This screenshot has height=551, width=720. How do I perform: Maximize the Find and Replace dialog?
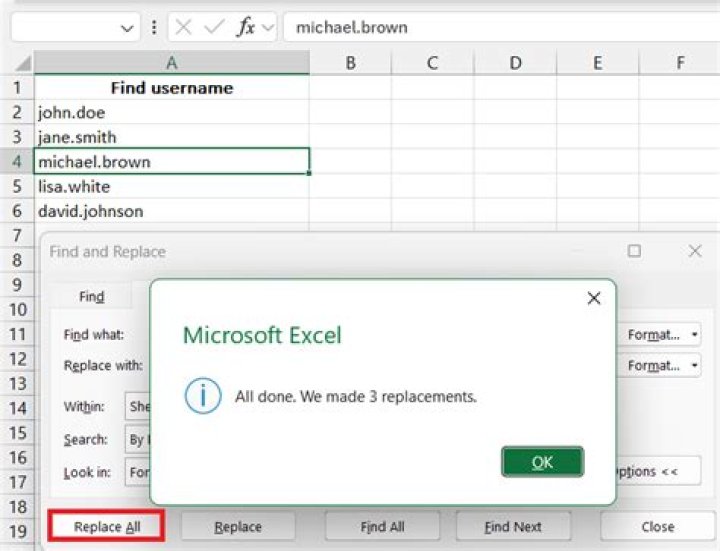(x=634, y=251)
